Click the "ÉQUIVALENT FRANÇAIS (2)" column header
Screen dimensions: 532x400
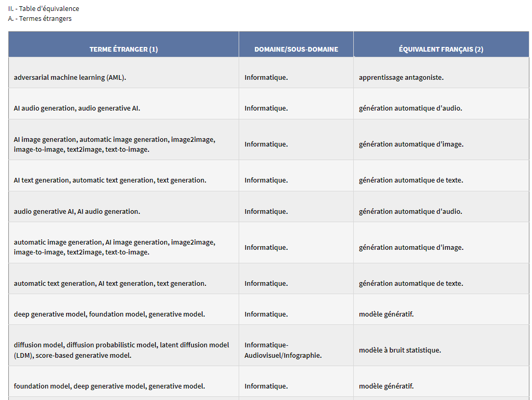pos(440,49)
